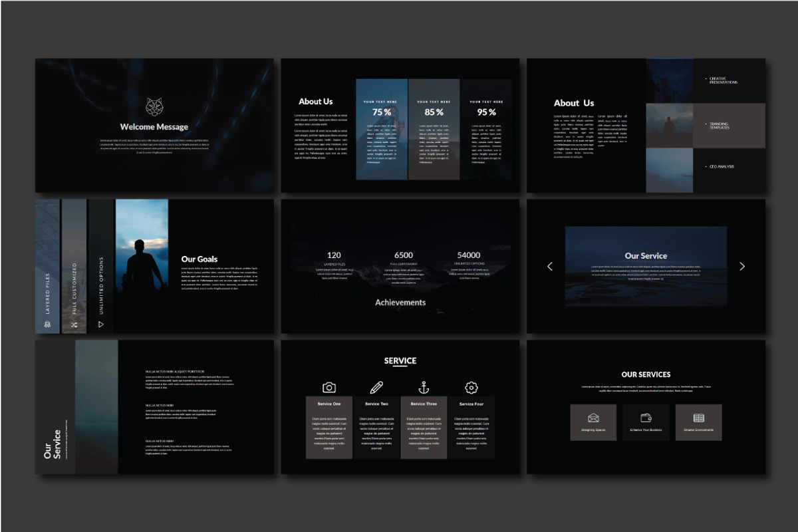The image size is (798, 532).
Task: Click the Smarter Environments label
Action: coord(698,430)
